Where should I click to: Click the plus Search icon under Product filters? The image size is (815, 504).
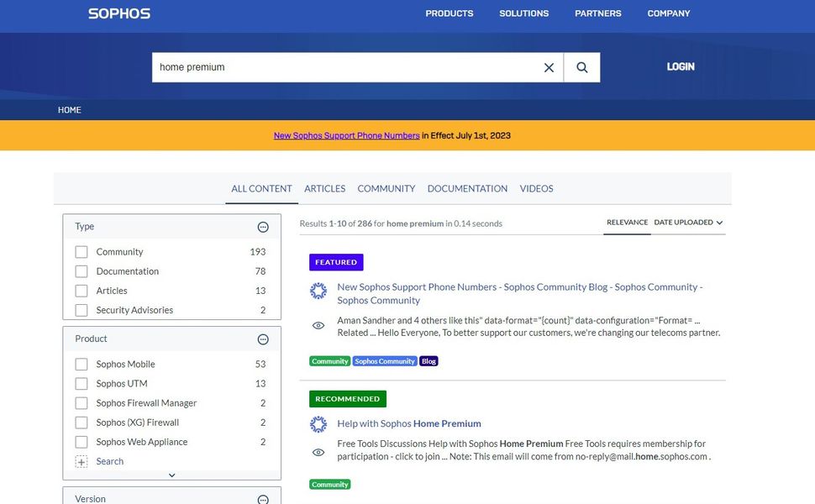click(x=81, y=461)
